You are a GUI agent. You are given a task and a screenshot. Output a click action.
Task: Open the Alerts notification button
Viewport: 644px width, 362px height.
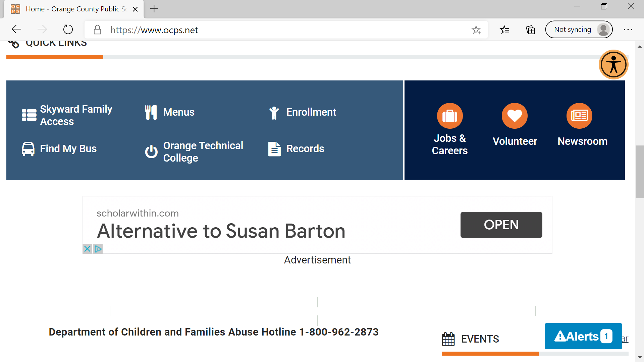[583, 336]
